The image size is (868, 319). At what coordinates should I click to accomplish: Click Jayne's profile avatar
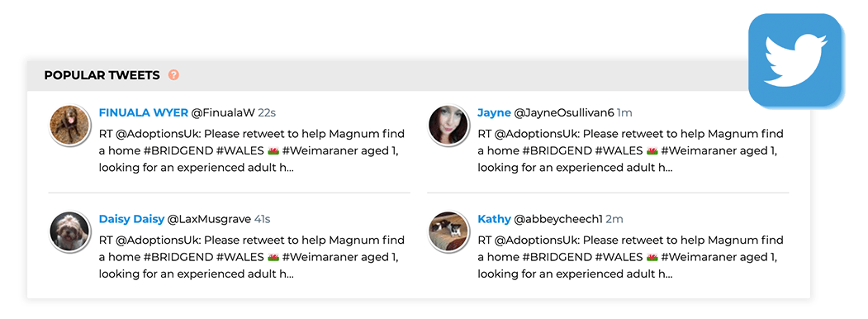[448, 125]
